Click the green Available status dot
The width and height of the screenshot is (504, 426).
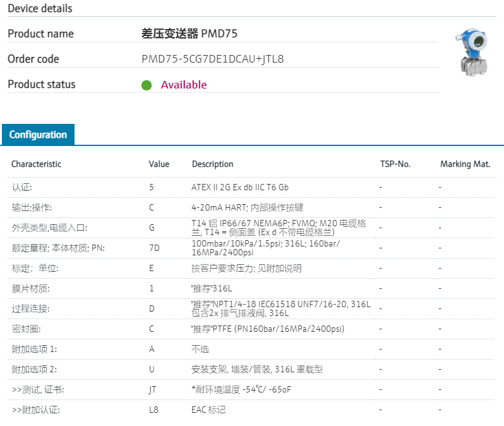point(147,85)
